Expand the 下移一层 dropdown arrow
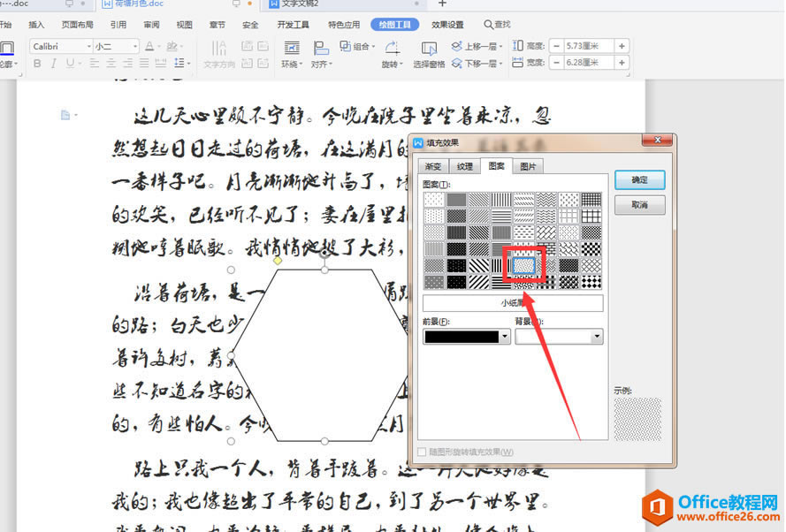This screenshot has width=786, height=532. [500, 64]
